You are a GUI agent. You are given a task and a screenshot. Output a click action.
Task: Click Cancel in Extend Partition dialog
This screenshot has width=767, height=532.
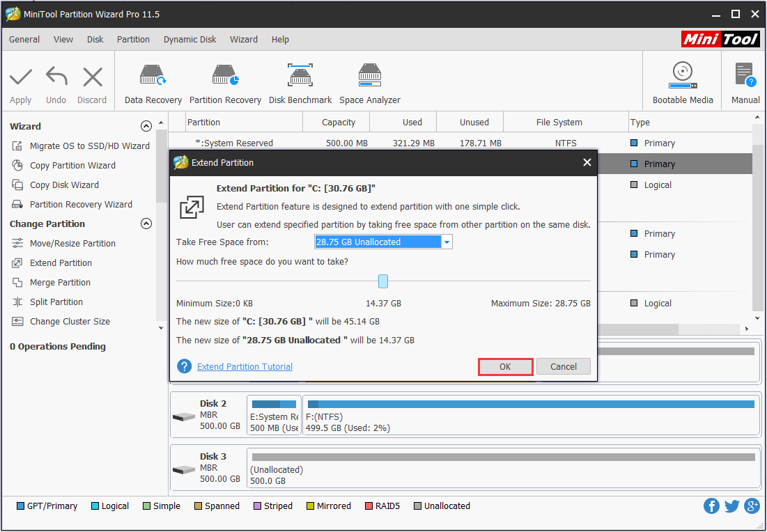[x=563, y=367]
